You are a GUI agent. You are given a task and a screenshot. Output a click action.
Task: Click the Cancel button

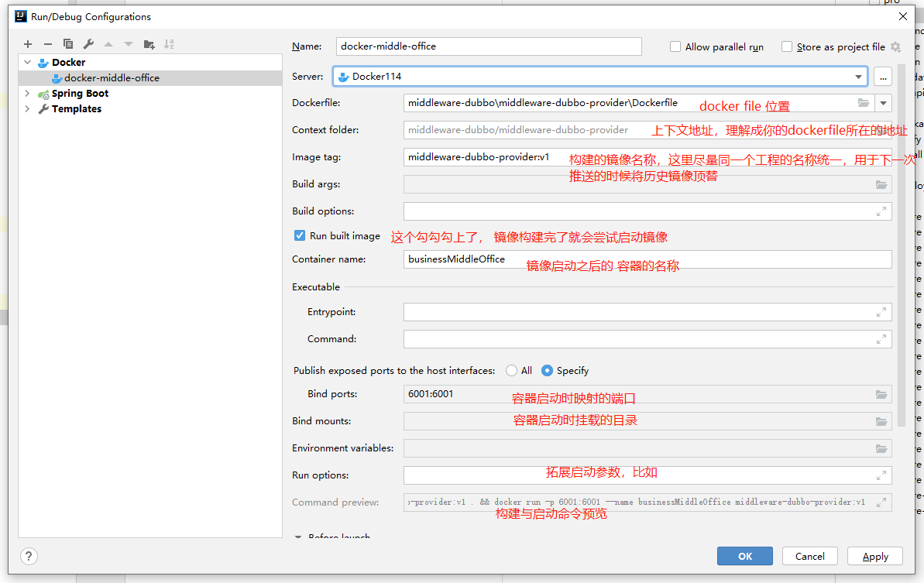tap(809, 556)
